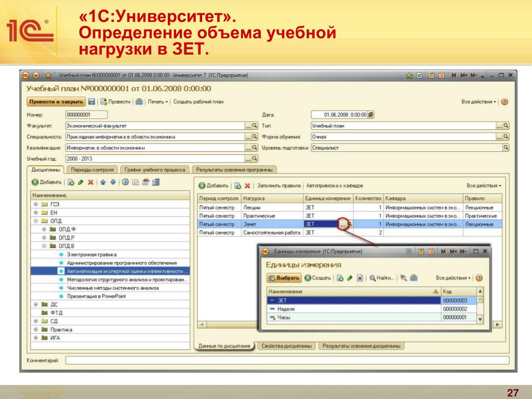Click the Кафедра column header
The image size is (532, 399).
(423, 198)
